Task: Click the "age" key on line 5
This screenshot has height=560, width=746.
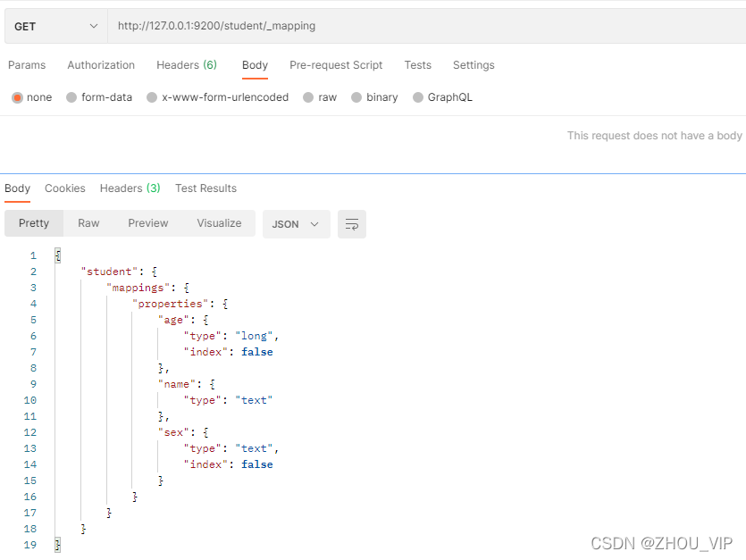Action: point(173,320)
